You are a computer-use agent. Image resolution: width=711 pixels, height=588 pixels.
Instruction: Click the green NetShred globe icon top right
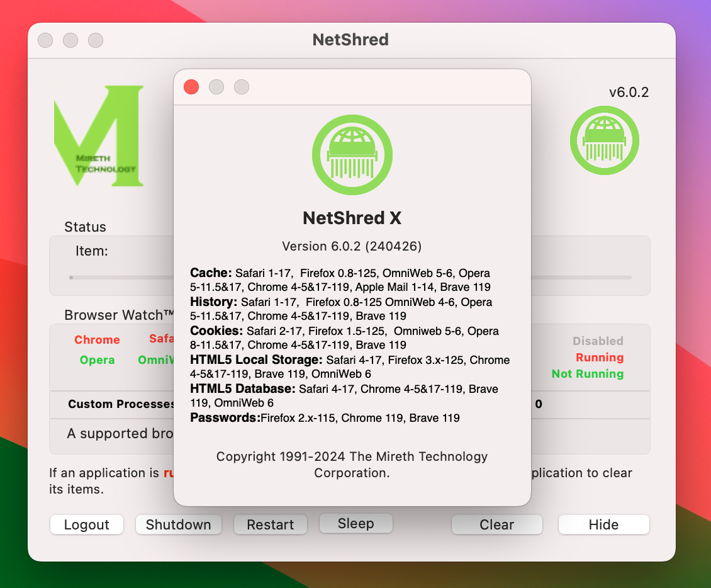(x=604, y=140)
